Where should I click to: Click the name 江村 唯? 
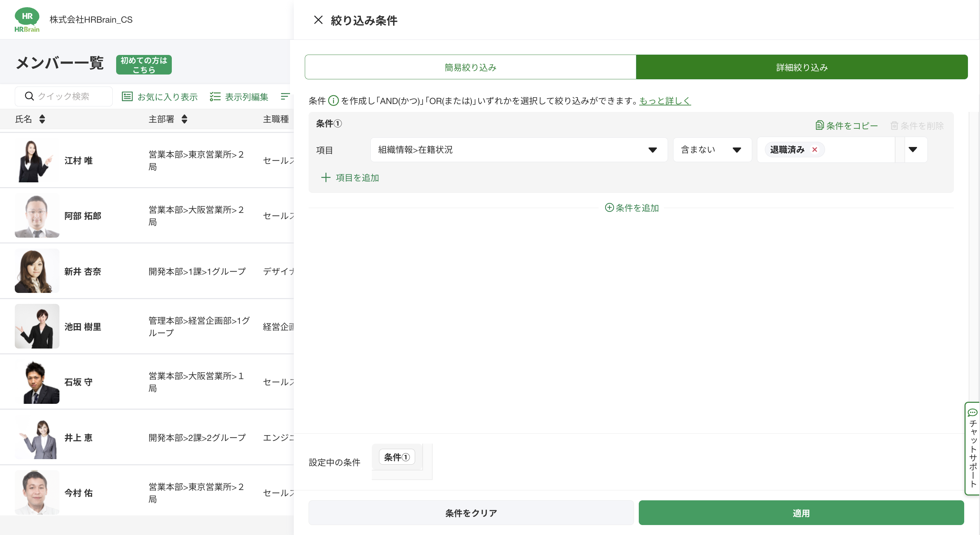coord(78,160)
